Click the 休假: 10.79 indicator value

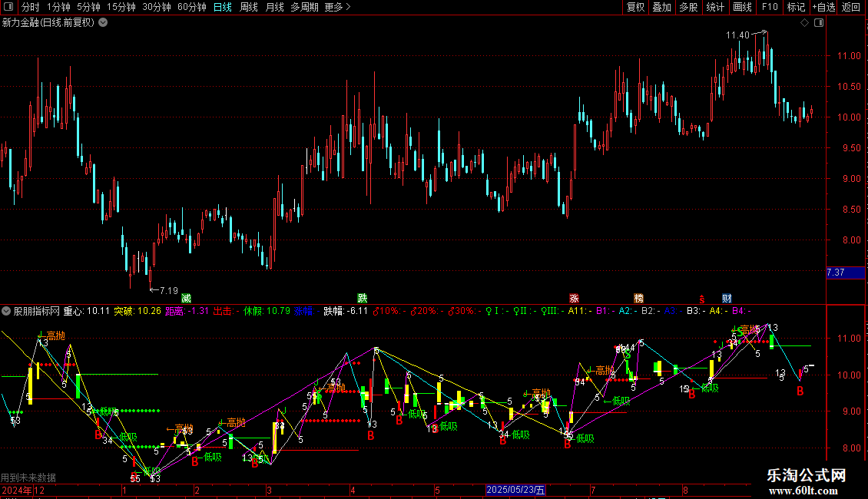[267, 311]
